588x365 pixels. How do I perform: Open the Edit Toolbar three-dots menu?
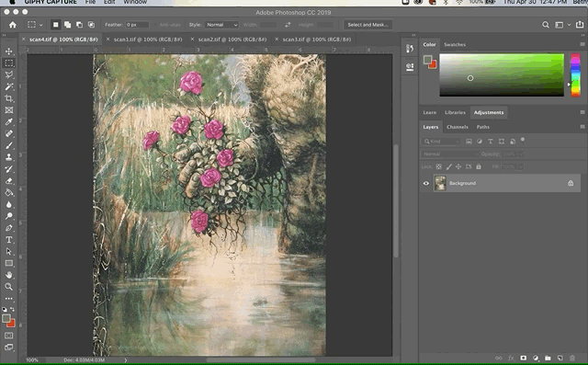tap(8, 299)
